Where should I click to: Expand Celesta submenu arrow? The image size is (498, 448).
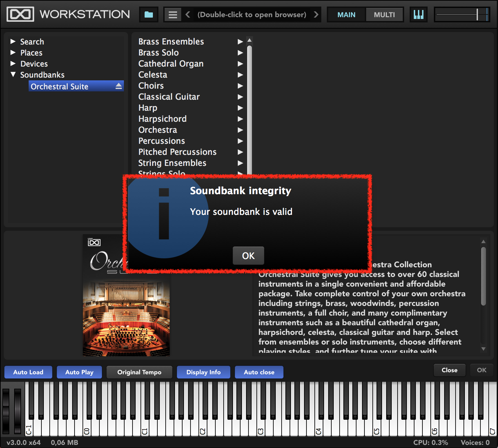(240, 75)
